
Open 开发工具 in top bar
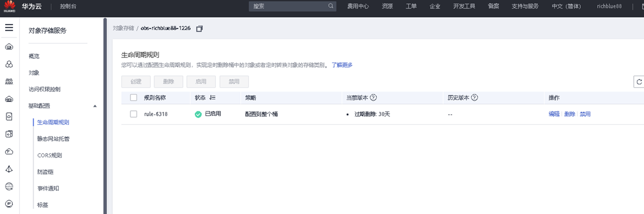click(464, 6)
